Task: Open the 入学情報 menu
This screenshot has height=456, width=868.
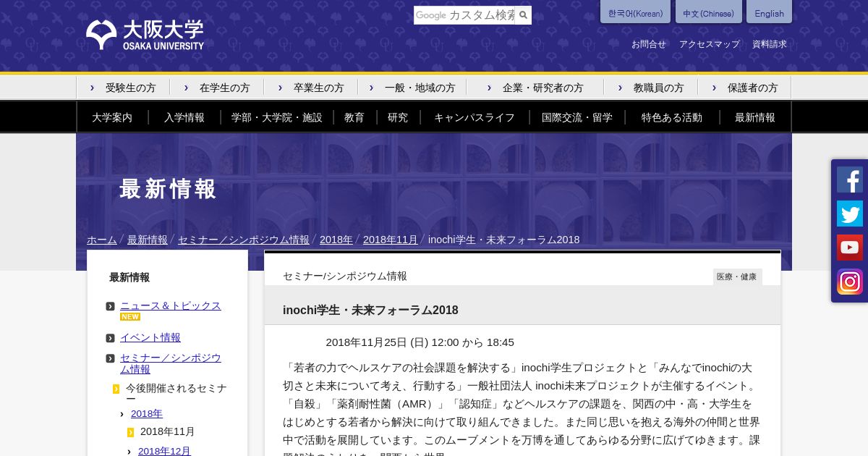Action: coord(184,117)
